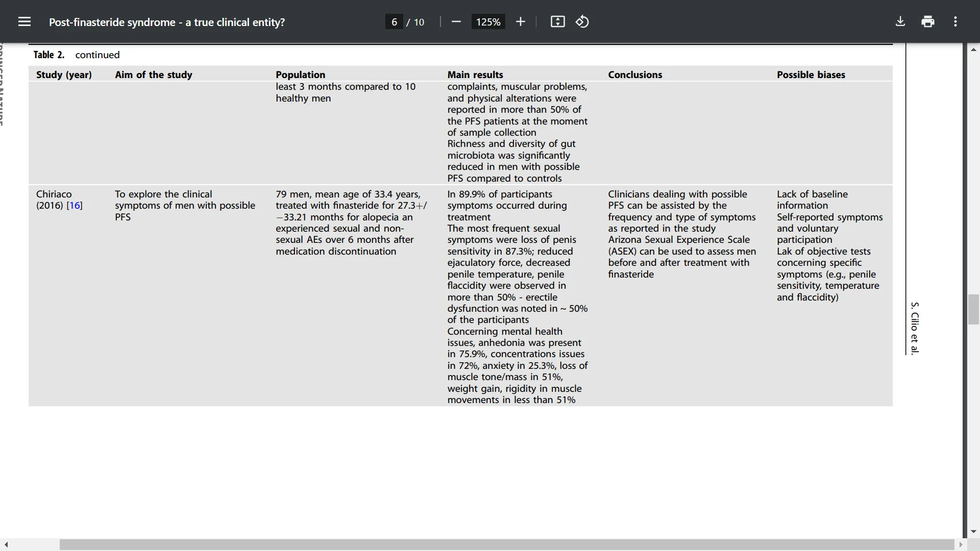
Task: Click the 'Possible biases' column header
Action: 811,74
